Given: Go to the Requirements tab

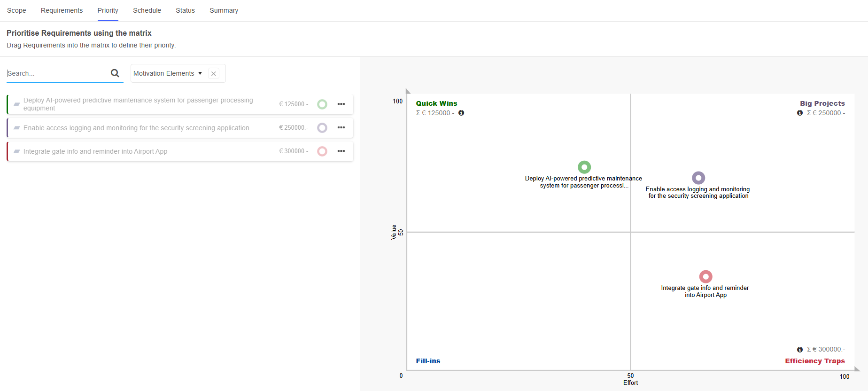Looking at the screenshot, I should click(x=62, y=10).
